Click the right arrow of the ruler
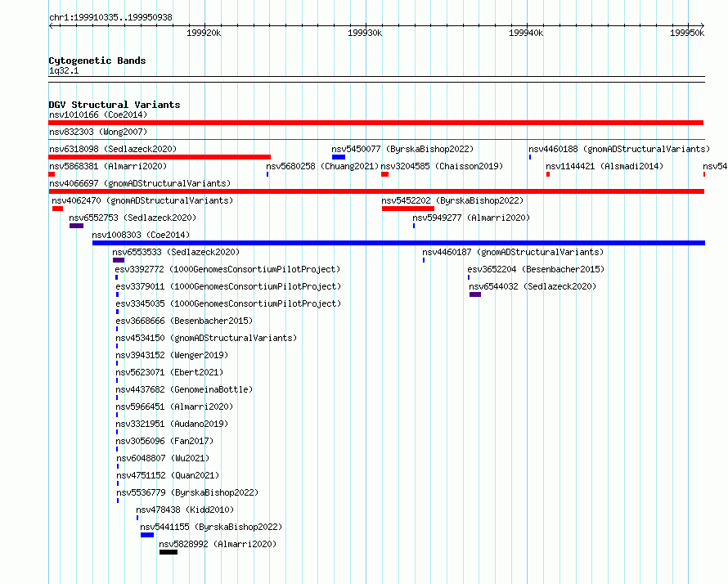The width and height of the screenshot is (728, 584). tap(703, 25)
